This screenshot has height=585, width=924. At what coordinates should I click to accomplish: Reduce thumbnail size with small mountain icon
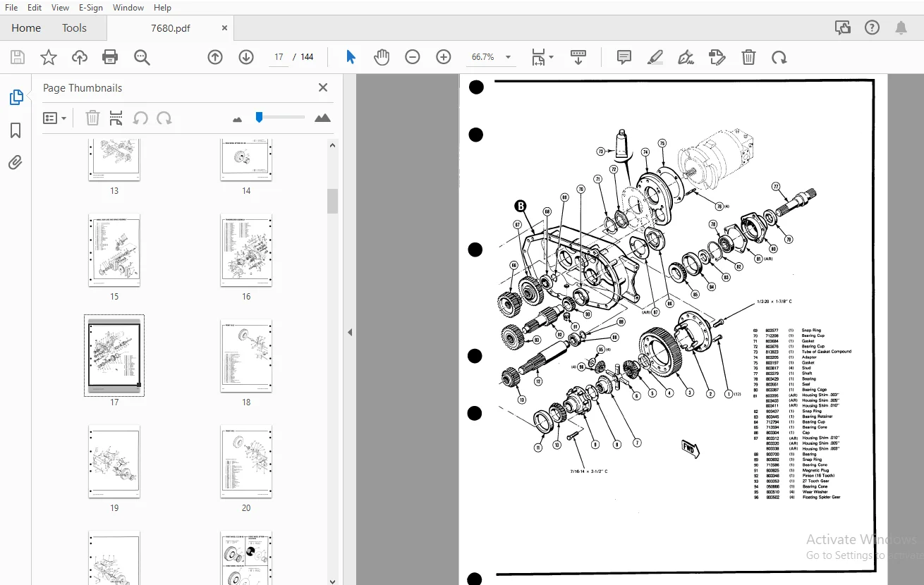237,119
